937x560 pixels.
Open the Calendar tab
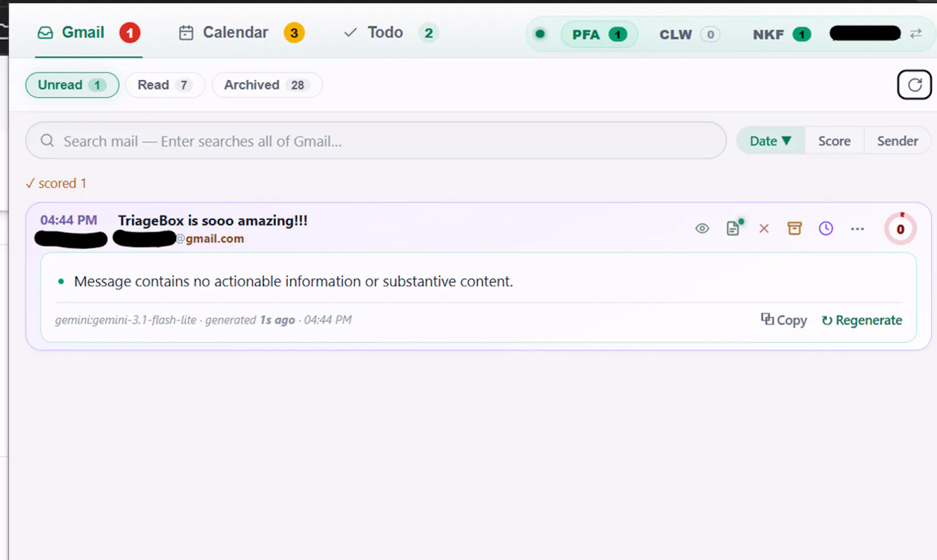click(x=241, y=33)
